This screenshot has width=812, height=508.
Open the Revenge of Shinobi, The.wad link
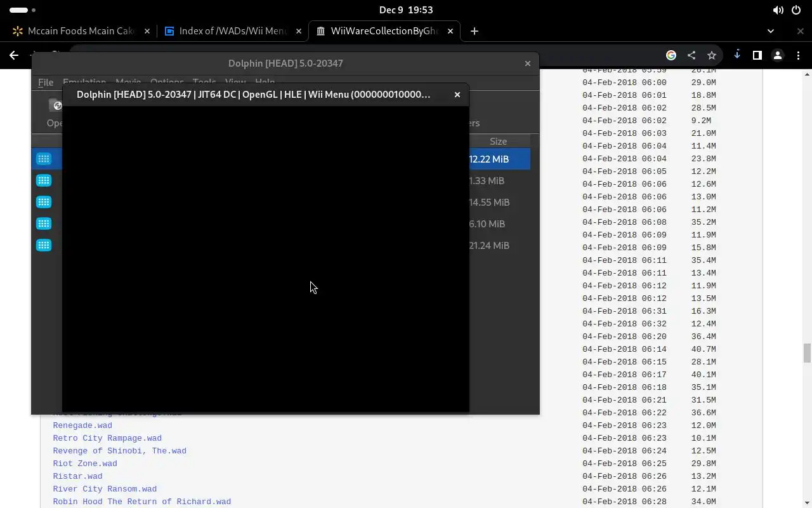[119, 451]
